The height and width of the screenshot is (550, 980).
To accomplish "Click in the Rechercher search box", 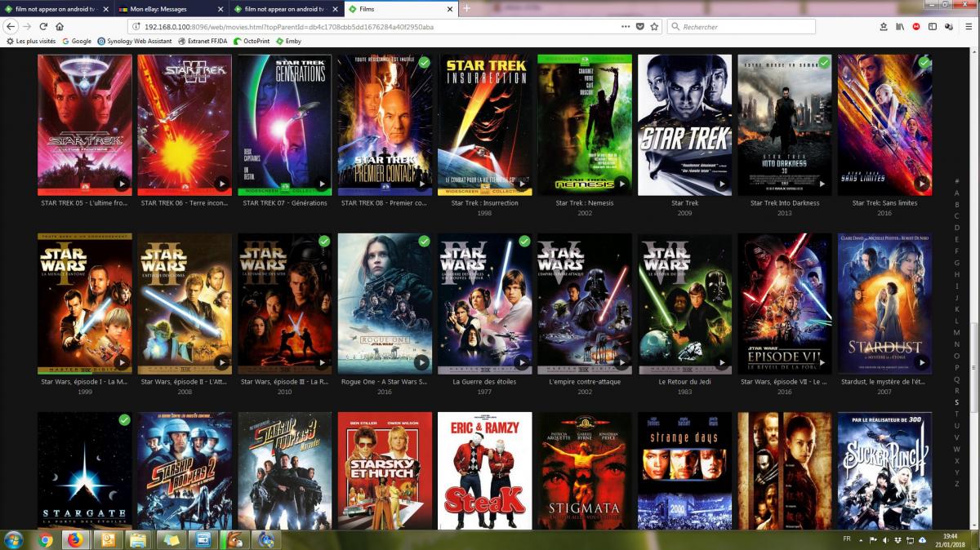I will [741, 26].
